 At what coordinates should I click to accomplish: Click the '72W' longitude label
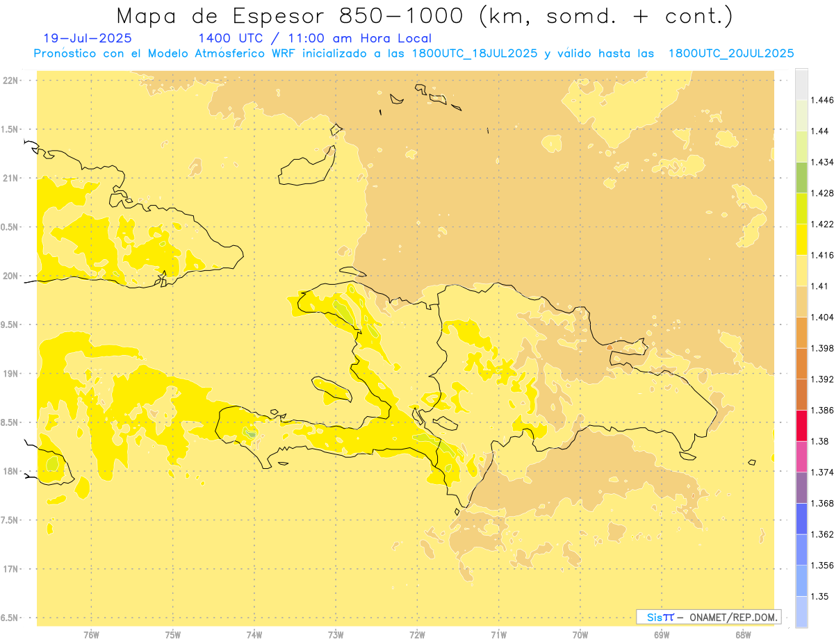coord(417,634)
